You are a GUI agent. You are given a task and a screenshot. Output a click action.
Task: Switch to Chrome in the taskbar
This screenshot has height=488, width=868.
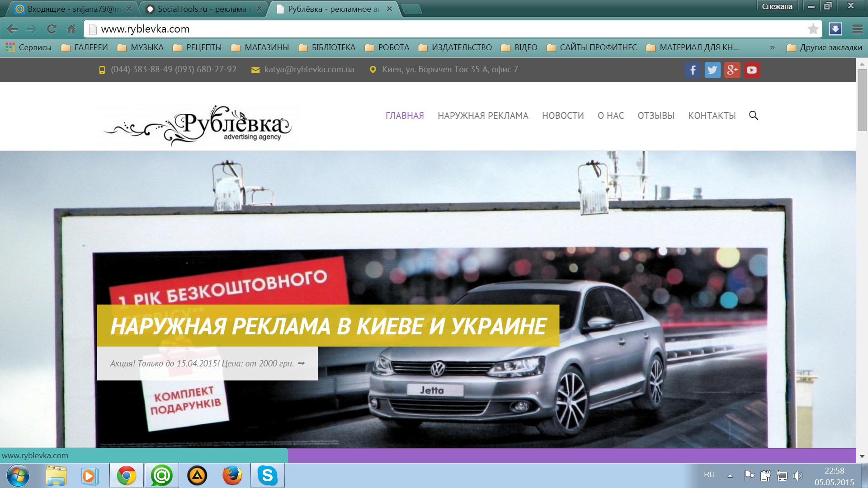click(x=127, y=475)
